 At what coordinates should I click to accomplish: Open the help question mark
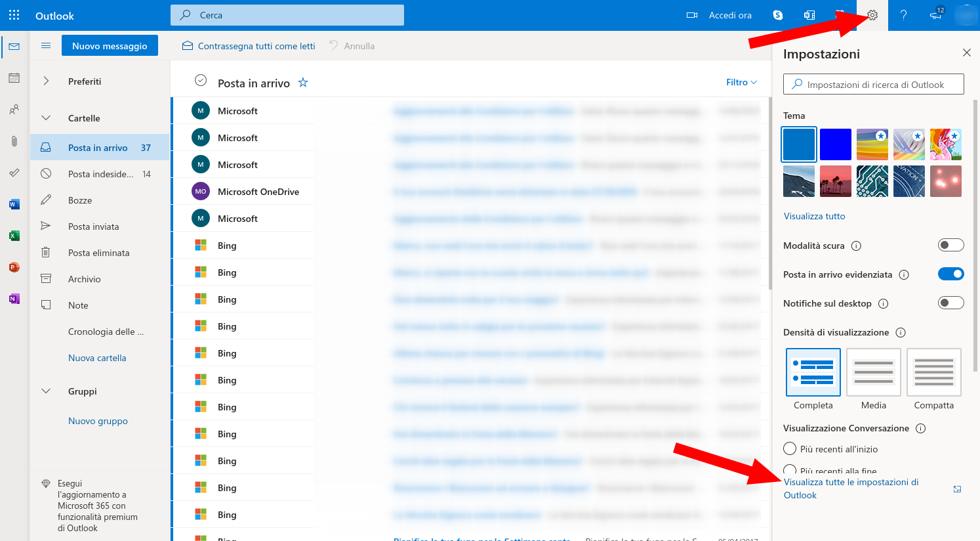[x=904, y=15]
